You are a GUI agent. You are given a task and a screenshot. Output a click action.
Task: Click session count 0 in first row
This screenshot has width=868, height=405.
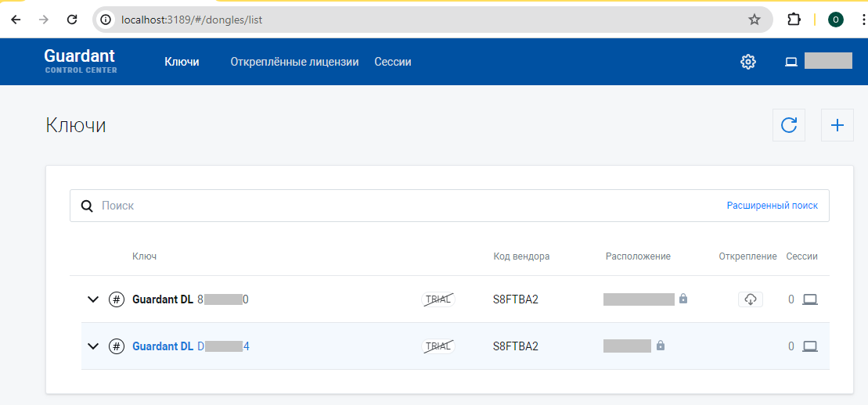[791, 299]
